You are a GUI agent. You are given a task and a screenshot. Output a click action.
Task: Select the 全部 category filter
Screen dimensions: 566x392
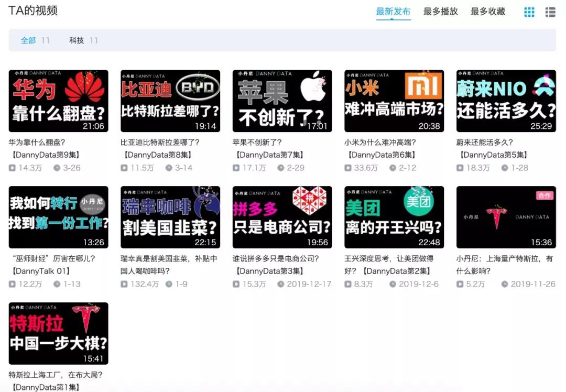[x=28, y=40]
